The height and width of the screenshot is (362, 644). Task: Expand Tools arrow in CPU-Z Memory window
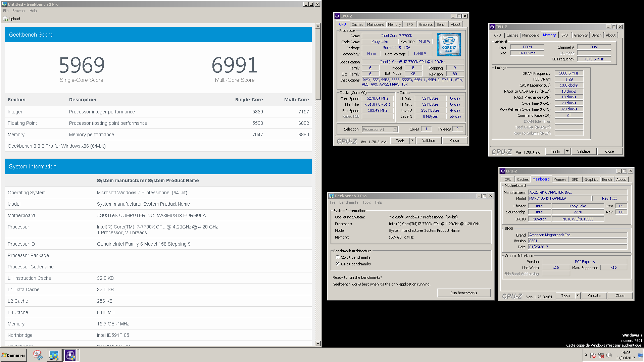click(567, 151)
